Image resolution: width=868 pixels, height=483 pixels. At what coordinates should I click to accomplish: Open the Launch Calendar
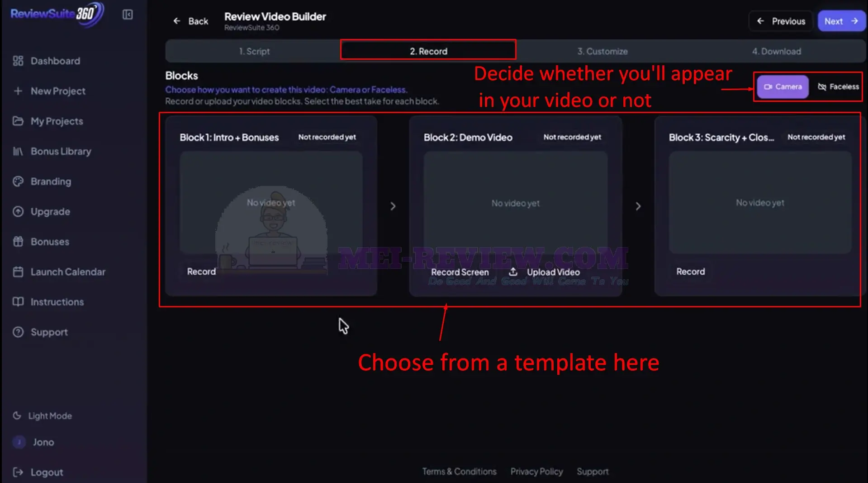click(x=59, y=272)
